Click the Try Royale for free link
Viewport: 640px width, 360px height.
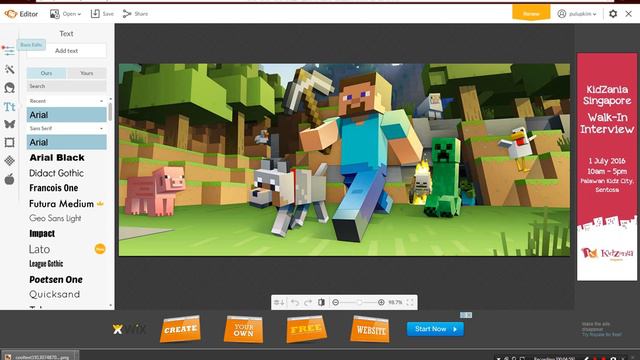602,334
